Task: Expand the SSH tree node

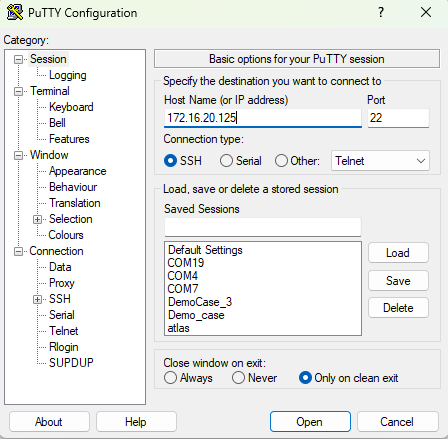Action: point(37,300)
